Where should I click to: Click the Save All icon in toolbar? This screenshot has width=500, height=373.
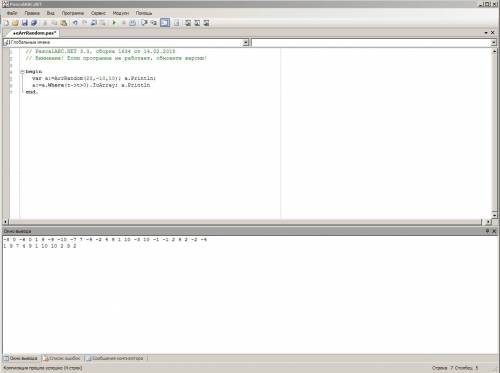(34, 23)
